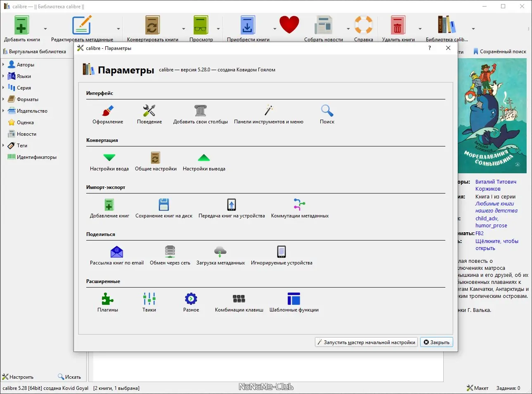The image size is (532, 394).
Task: Click Настроить button in tag browser
Action: (18, 377)
